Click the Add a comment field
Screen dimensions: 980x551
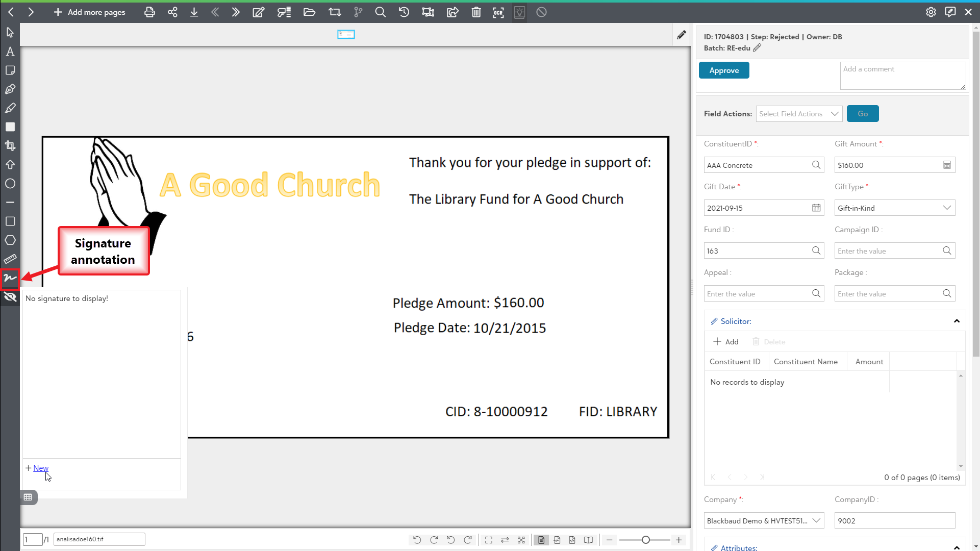click(902, 76)
